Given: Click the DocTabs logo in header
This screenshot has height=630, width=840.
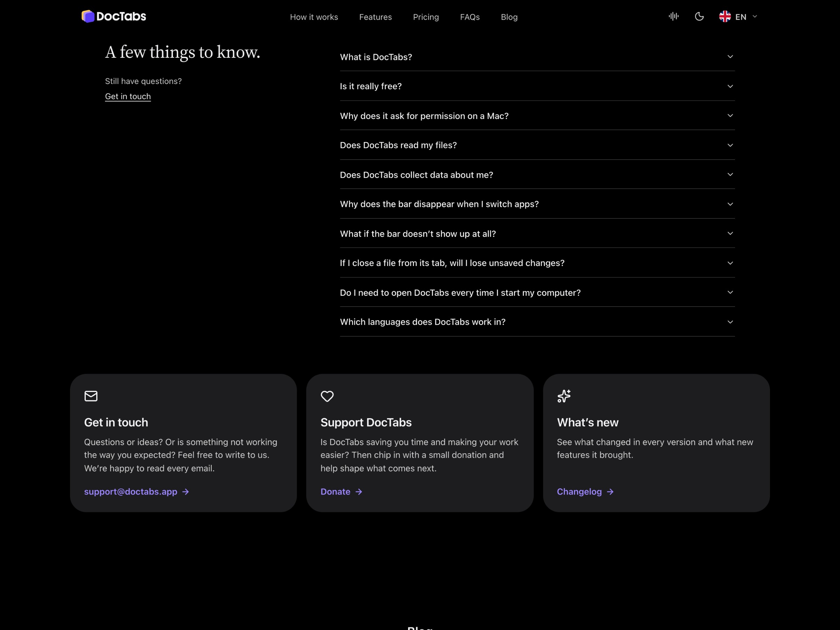Looking at the screenshot, I should (113, 16).
